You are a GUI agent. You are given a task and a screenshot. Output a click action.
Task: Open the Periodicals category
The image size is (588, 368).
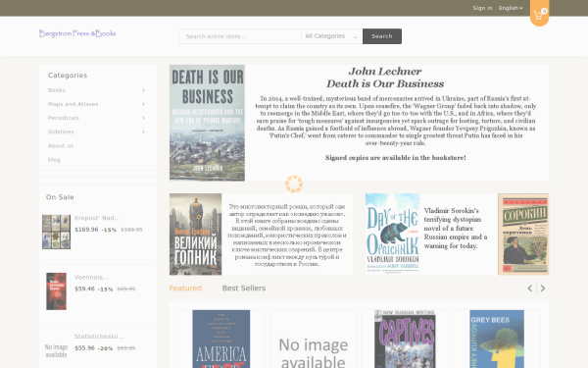pyautogui.click(x=64, y=118)
